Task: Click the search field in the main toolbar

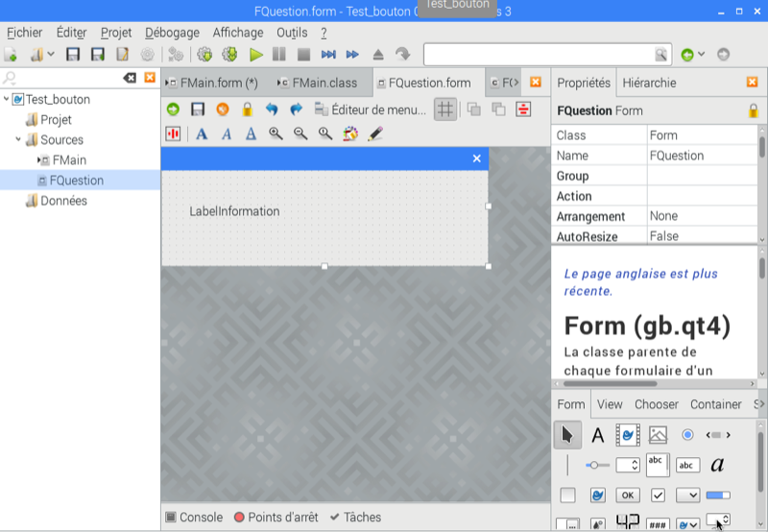Action: pos(538,55)
